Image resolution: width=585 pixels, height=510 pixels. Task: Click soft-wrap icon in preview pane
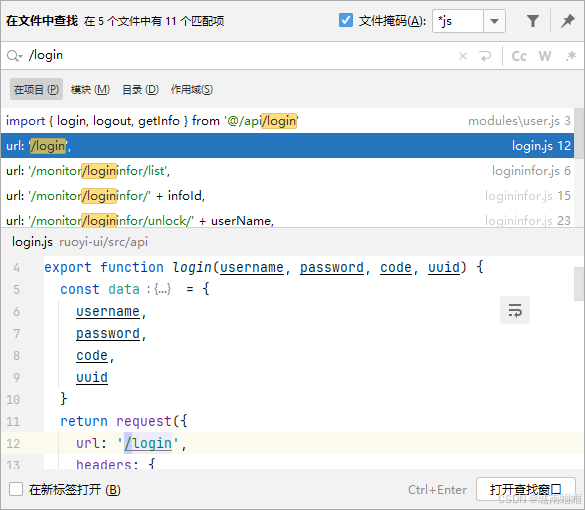coord(515,310)
